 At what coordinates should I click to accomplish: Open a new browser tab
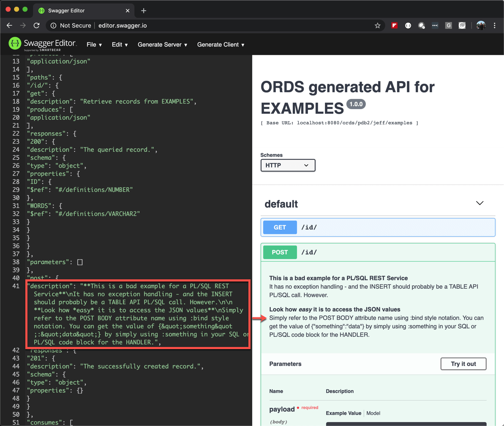144,11
